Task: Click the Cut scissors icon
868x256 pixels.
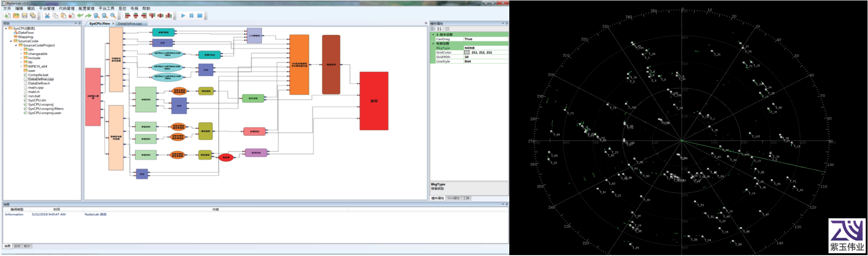Action: point(47,16)
